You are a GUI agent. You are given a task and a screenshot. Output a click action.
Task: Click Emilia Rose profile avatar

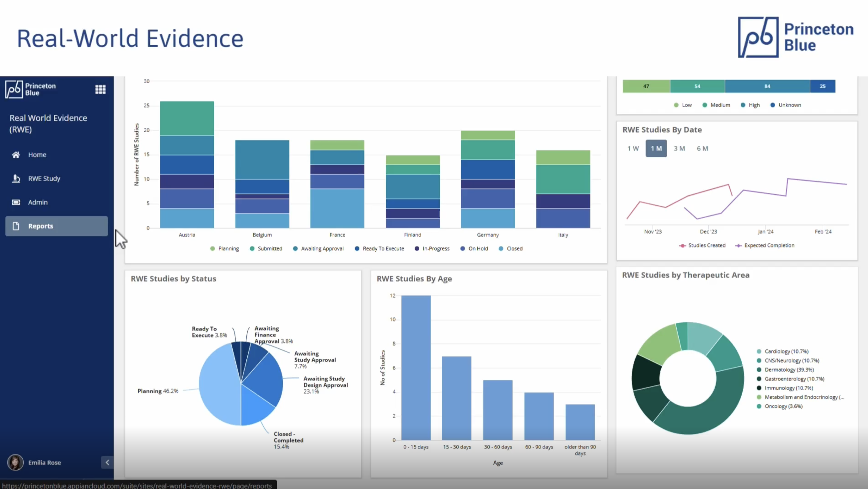tap(15, 462)
